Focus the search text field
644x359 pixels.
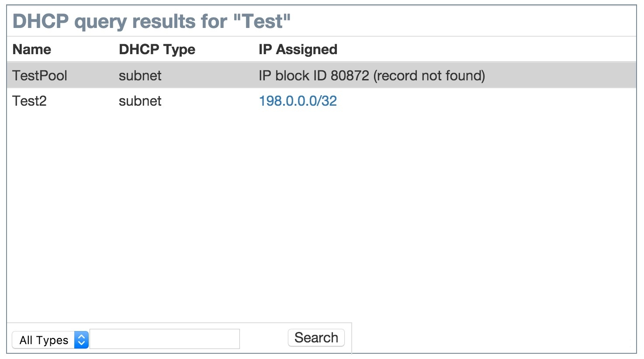pyautogui.click(x=165, y=339)
